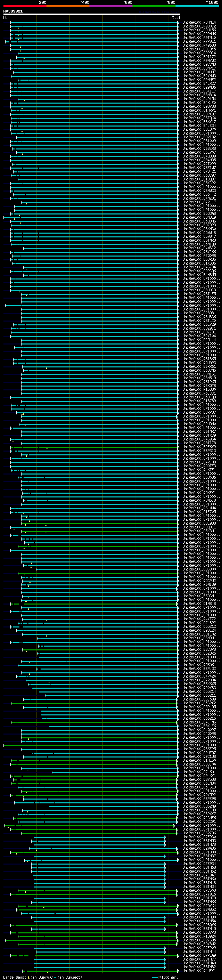Click the label UniRef100_C9JXY1
This screenshot has width=222, height=980.
[199, 776]
